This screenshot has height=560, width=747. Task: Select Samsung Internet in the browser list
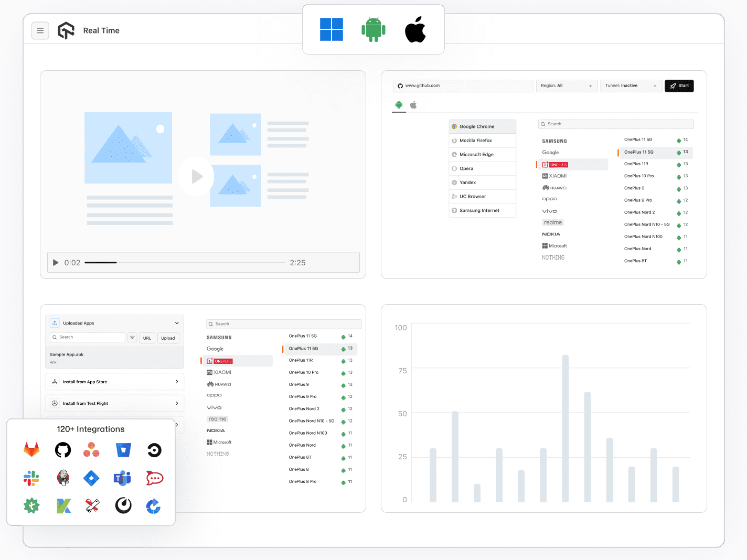click(483, 210)
